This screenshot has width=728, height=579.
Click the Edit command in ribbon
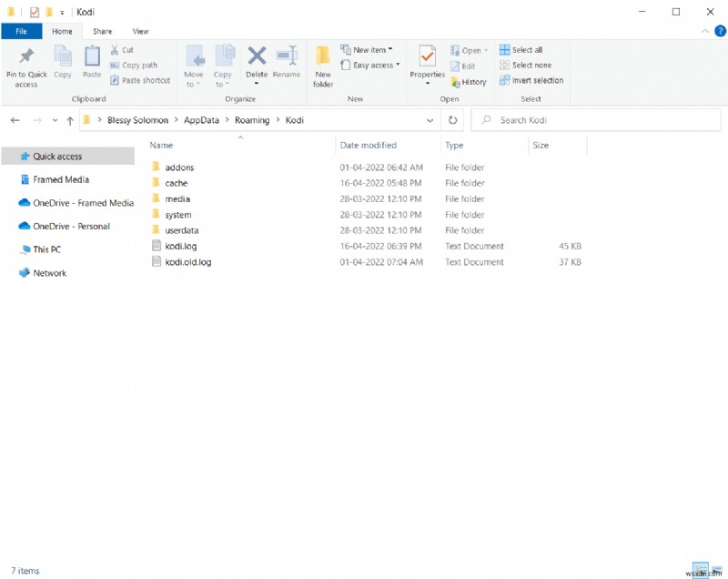click(x=463, y=66)
